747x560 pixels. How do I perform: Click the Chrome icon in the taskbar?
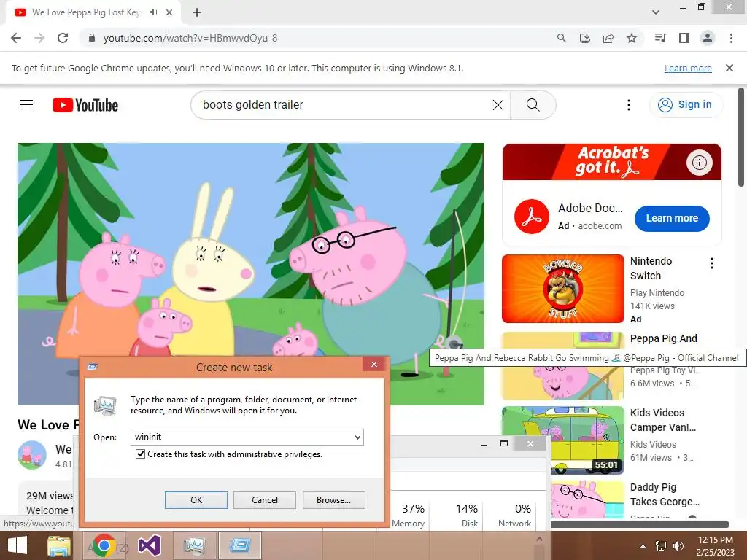point(104,545)
